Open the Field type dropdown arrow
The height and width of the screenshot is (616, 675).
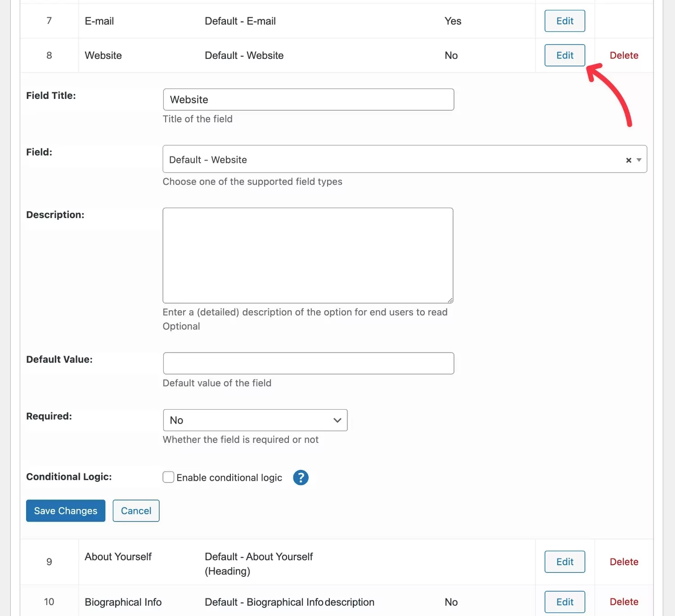[x=639, y=160]
